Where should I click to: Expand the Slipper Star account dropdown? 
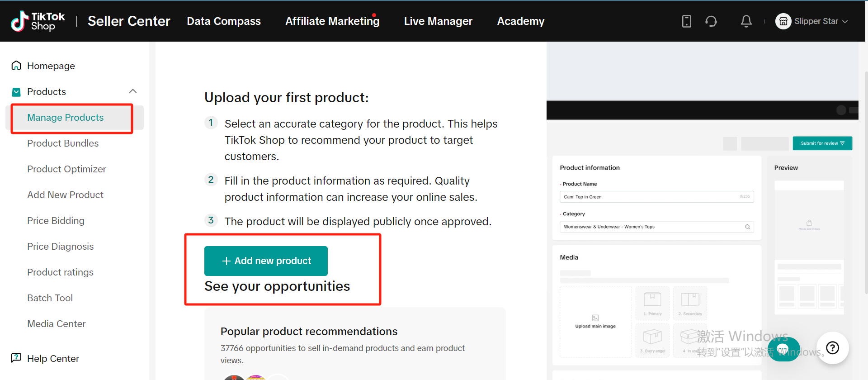pos(845,21)
